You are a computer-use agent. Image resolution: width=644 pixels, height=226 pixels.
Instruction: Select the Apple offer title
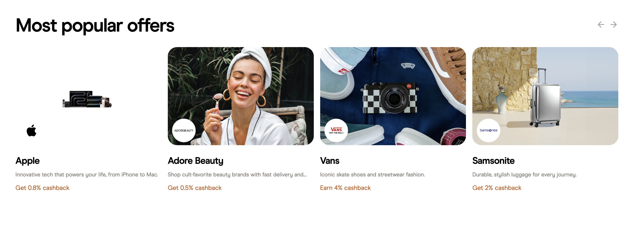[27, 161]
